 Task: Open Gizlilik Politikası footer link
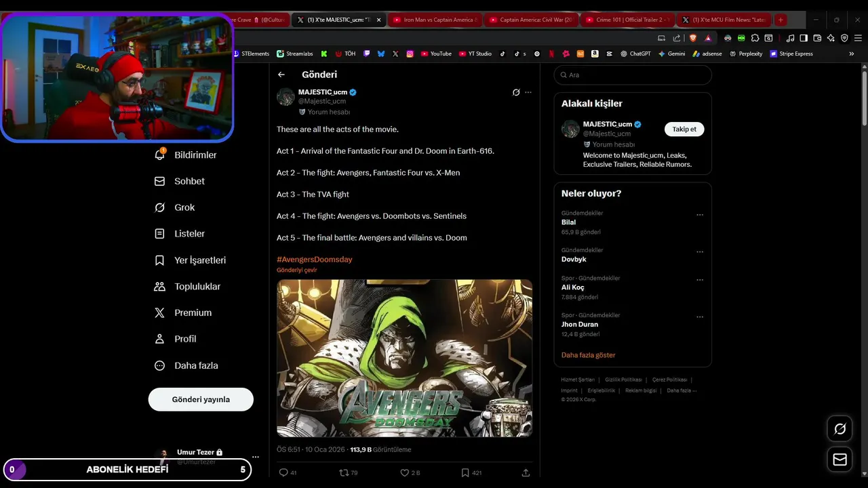(623, 380)
